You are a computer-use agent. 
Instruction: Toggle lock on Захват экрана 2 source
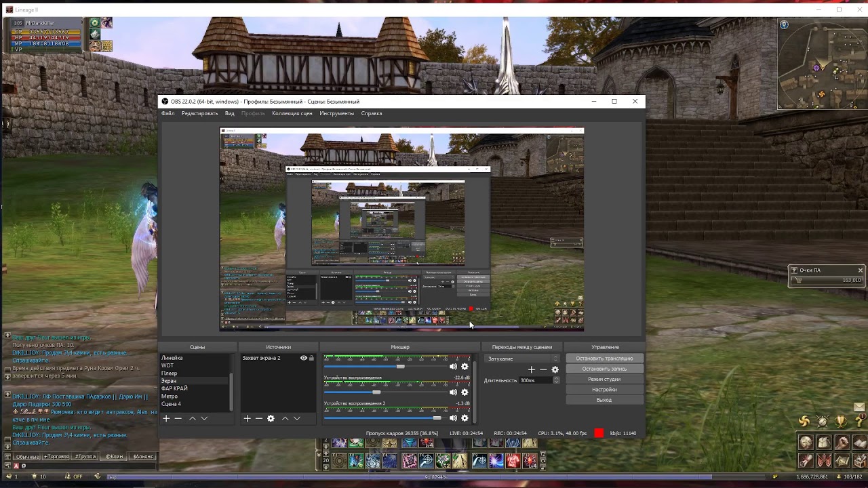coord(311,358)
